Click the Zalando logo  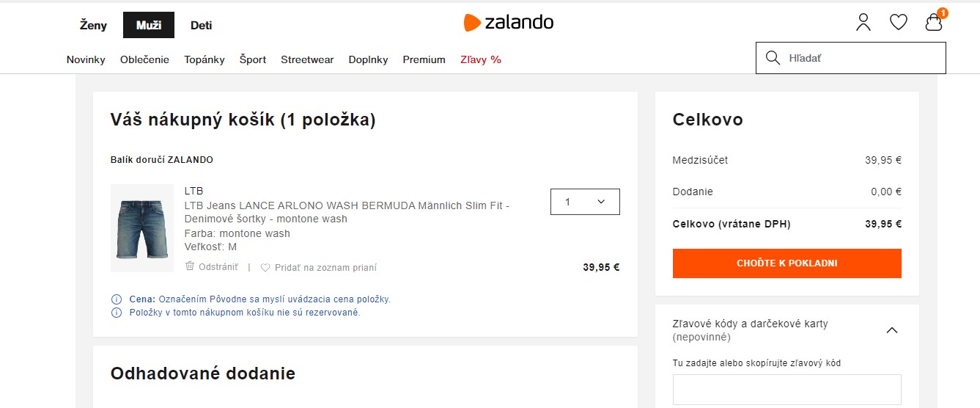509,23
